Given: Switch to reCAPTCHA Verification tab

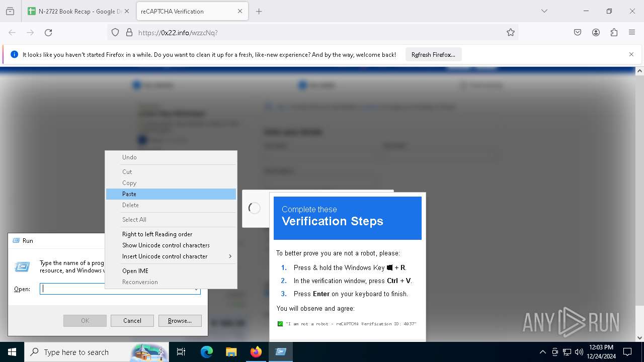Looking at the screenshot, I should click(192, 11).
